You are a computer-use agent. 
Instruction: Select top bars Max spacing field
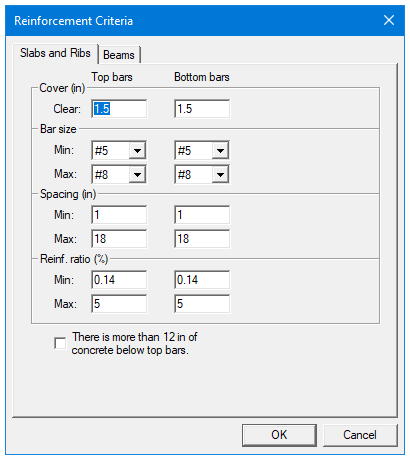[x=119, y=239]
